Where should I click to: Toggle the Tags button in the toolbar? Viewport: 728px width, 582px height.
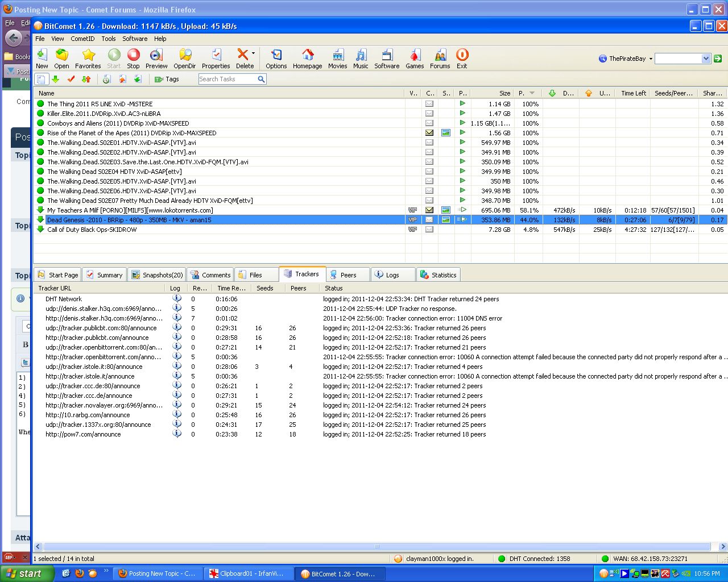pos(167,79)
